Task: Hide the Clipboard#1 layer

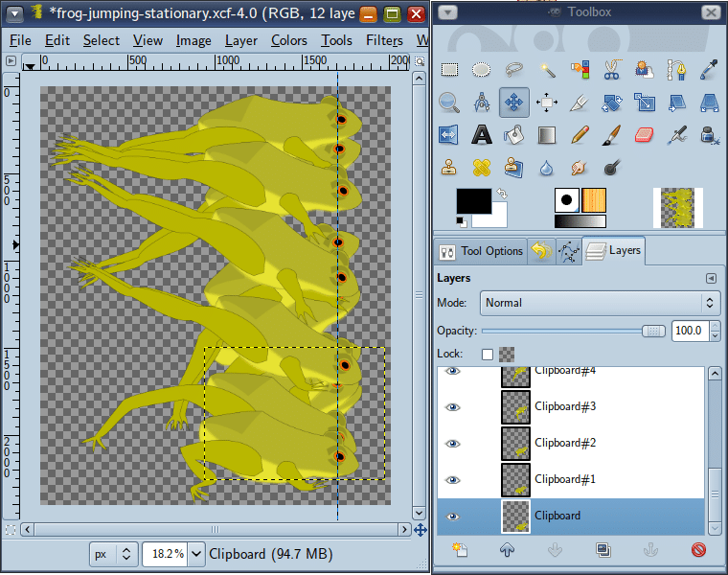Action: coord(453,480)
